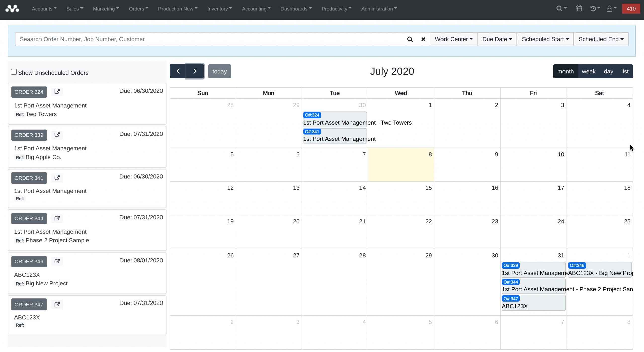Click O#:324 badge on calendar event
The image size is (644, 352).
pyautogui.click(x=312, y=115)
